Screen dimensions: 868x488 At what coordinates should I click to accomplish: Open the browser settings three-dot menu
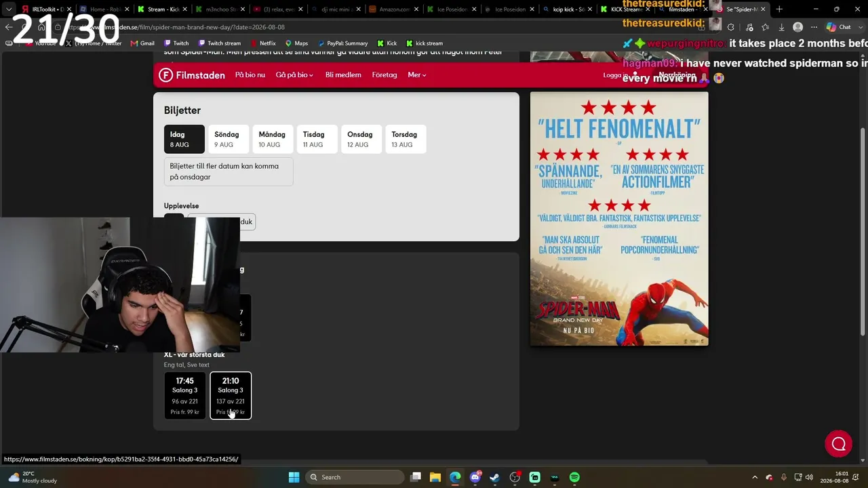814,27
